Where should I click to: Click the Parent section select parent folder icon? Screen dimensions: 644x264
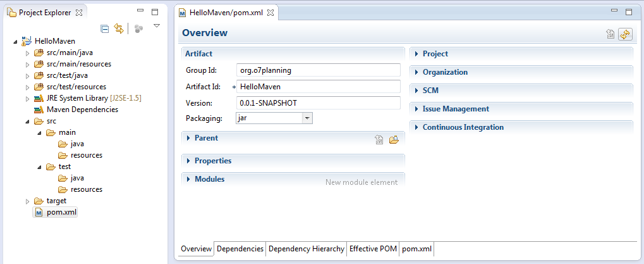(394, 140)
